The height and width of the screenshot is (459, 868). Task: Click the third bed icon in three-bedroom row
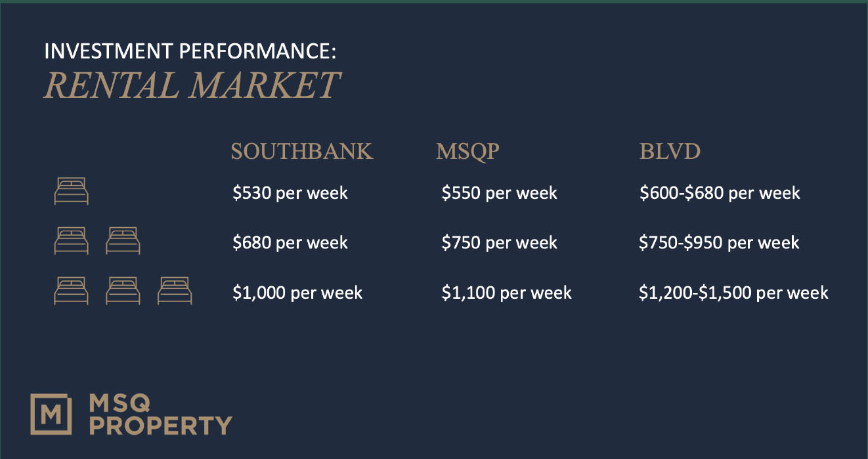pyautogui.click(x=175, y=291)
